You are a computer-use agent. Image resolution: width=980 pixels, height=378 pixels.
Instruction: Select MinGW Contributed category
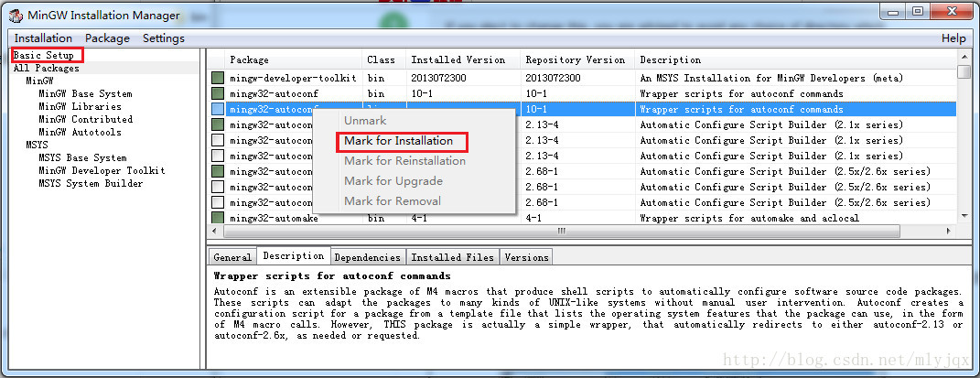86,119
